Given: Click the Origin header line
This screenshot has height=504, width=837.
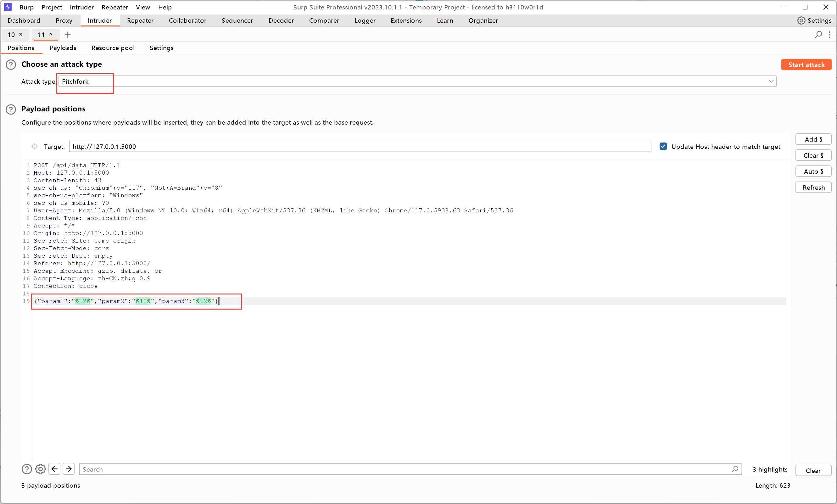Looking at the screenshot, I should 88,233.
